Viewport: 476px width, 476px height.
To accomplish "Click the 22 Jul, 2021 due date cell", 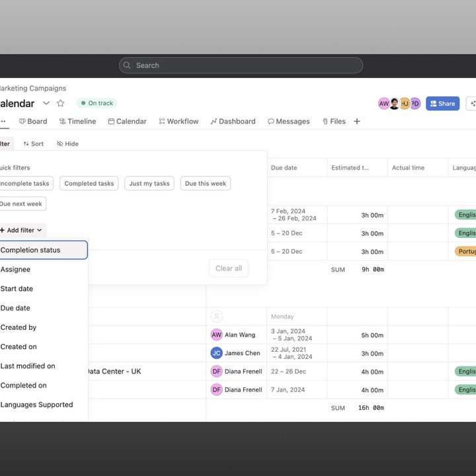I will (x=297, y=353).
